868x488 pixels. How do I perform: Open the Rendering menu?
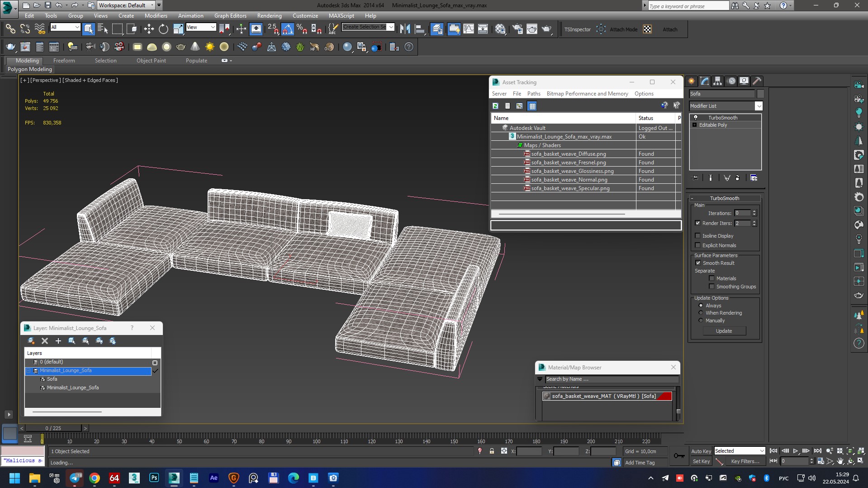click(x=269, y=16)
